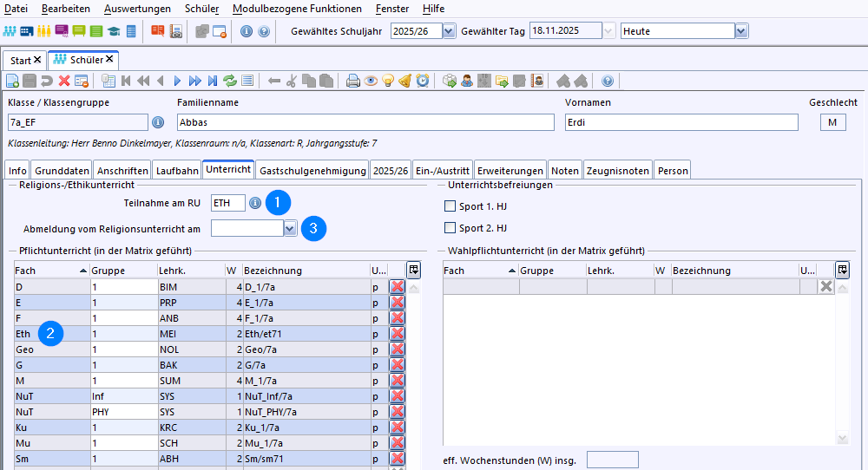The image size is (868, 470).
Task: Switch to the Zeugnisnoten tab
Action: click(617, 171)
